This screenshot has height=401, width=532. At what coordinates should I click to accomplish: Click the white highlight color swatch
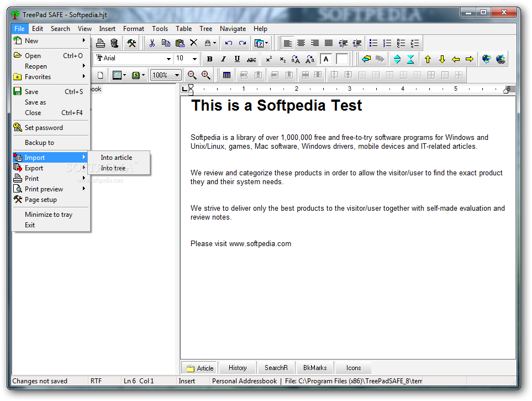point(342,59)
